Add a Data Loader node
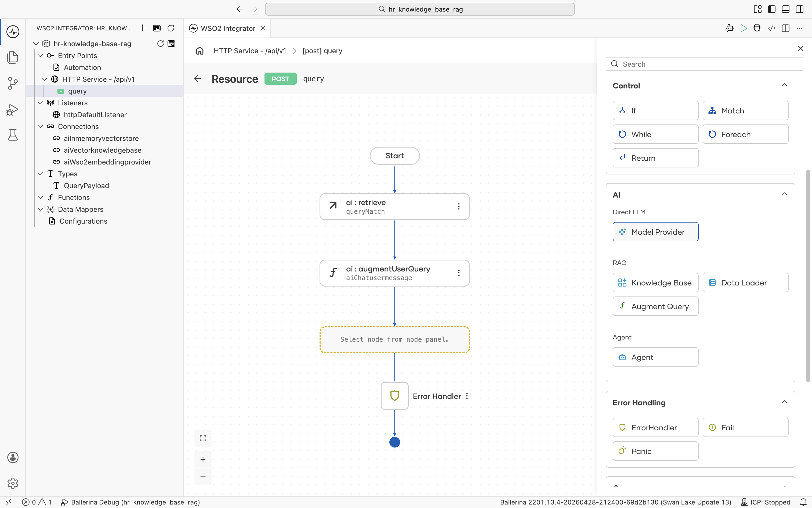Viewport: 812px width, 508px height. [x=745, y=282]
